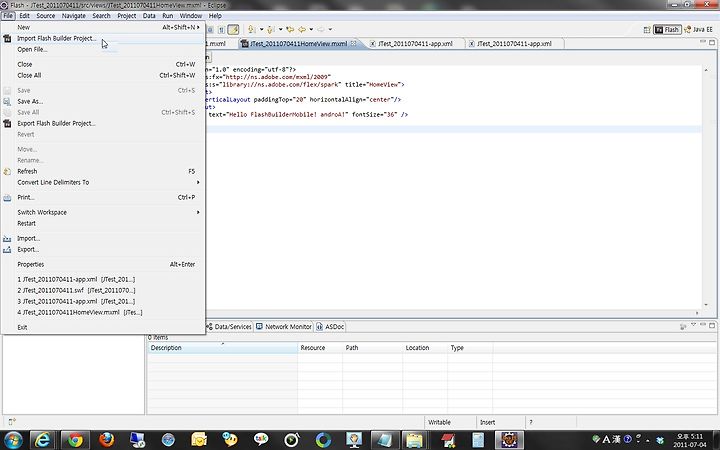Viewport: 720px width, 450px height.
Task: Click the Last Edit Location toolbar icon
Action: [x=290, y=29]
